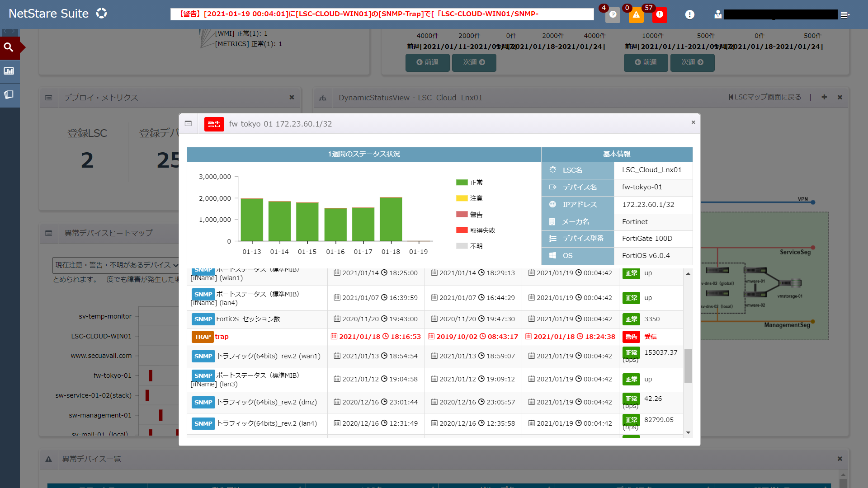The width and height of the screenshot is (868, 488).
Task: Click the 01-13 bar in weekly status chart
Action: point(252,220)
